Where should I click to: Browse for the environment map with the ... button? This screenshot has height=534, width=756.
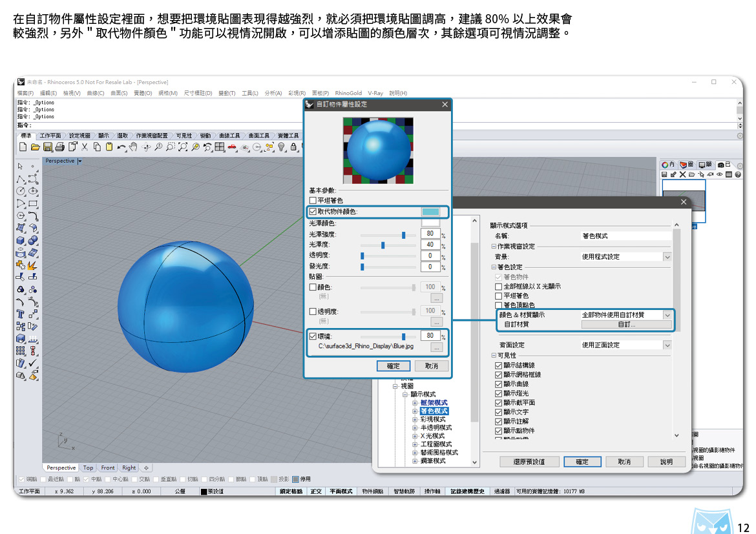[436, 347]
